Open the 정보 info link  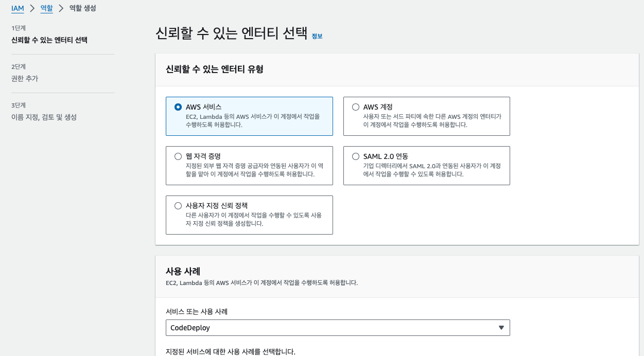(317, 37)
